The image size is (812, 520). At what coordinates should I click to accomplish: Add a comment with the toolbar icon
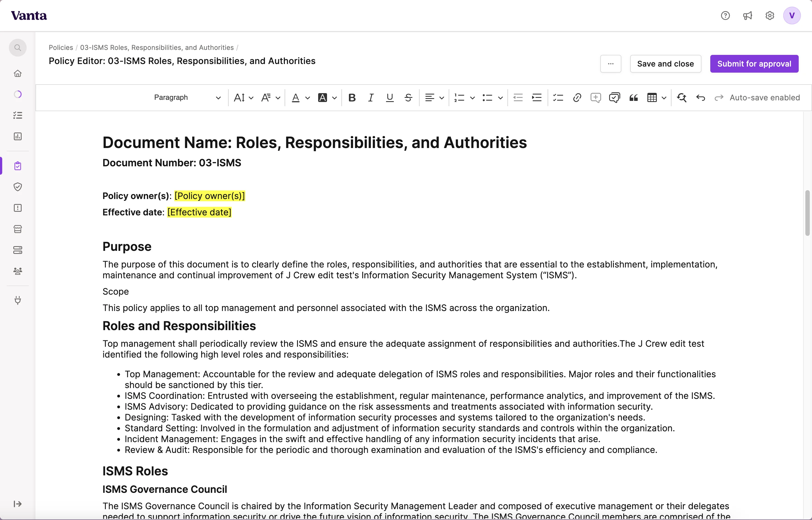click(x=596, y=98)
